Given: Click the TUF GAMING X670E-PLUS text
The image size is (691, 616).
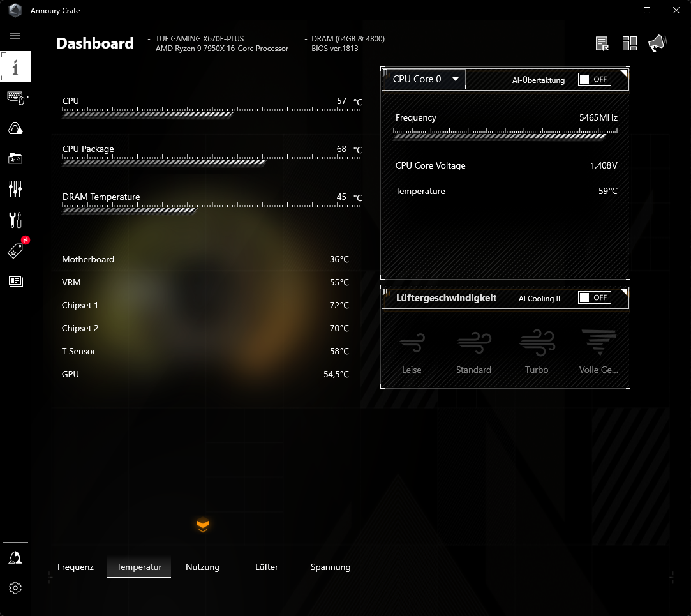Looking at the screenshot, I should click(x=200, y=39).
